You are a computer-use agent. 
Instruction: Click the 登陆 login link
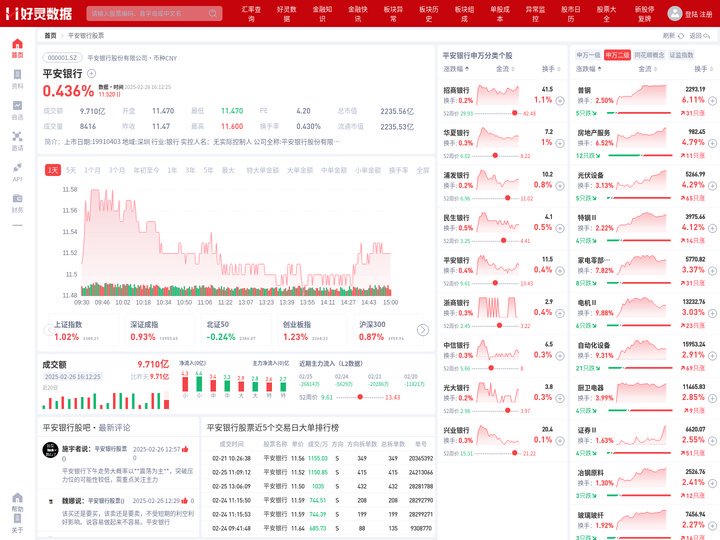click(x=691, y=14)
